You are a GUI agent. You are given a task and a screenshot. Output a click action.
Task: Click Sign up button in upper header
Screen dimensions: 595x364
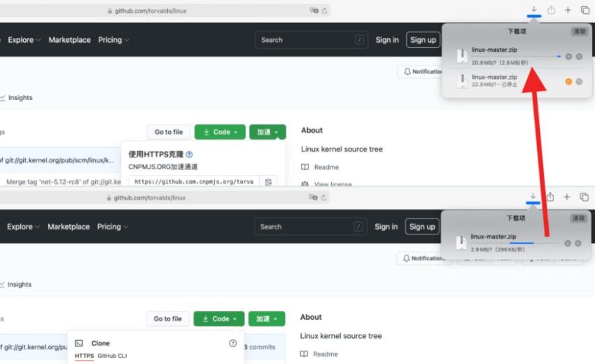[423, 40]
